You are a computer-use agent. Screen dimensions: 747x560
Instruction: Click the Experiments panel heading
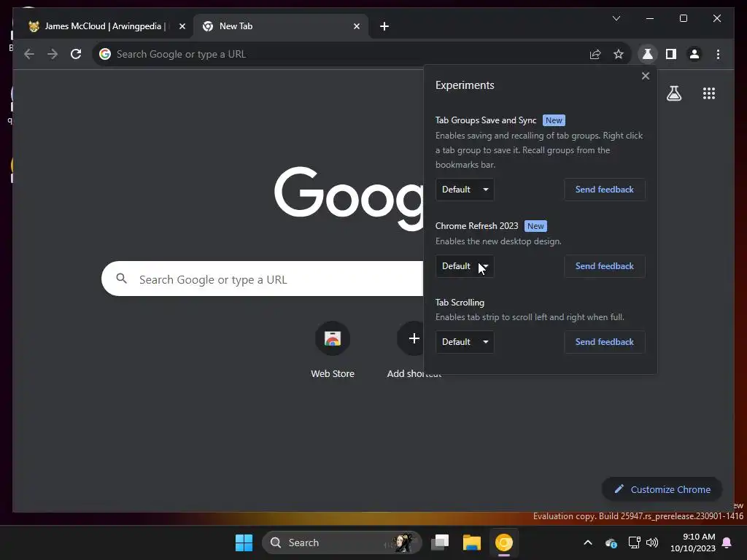pyautogui.click(x=465, y=85)
